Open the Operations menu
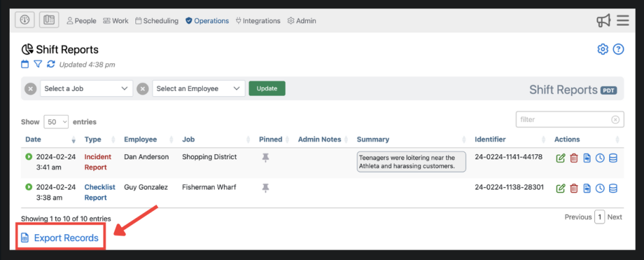Image resolution: width=644 pixels, height=260 pixels. tap(207, 21)
